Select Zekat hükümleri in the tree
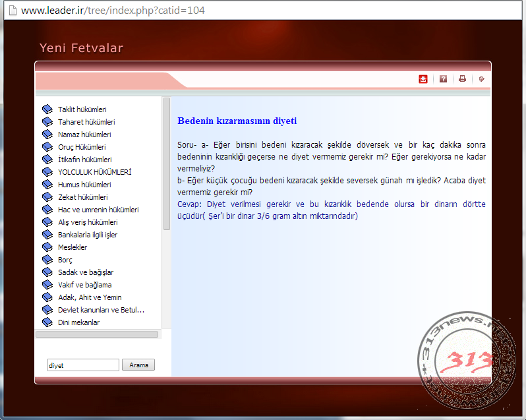The width and height of the screenshot is (526, 420). tap(83, 197)
